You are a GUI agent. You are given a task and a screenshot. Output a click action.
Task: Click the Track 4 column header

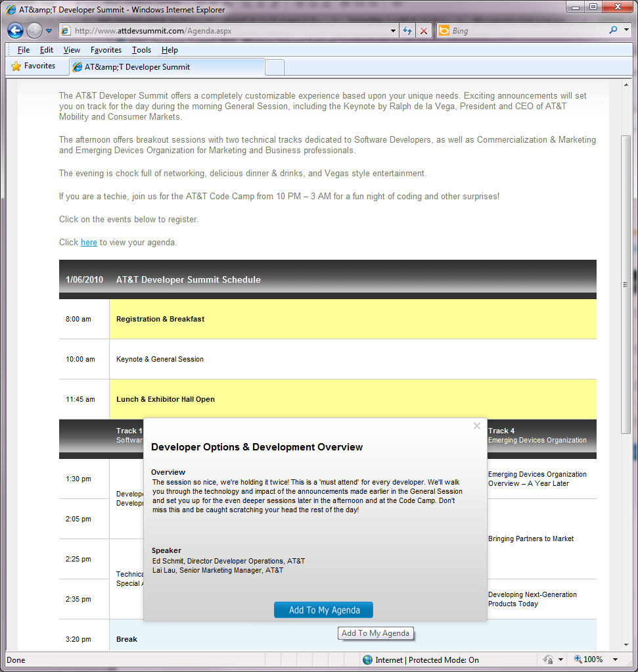point(537,435)
